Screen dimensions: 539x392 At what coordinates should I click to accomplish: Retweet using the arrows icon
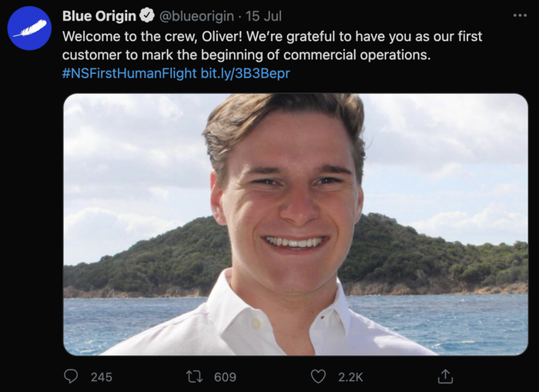(x=196, y=377)
